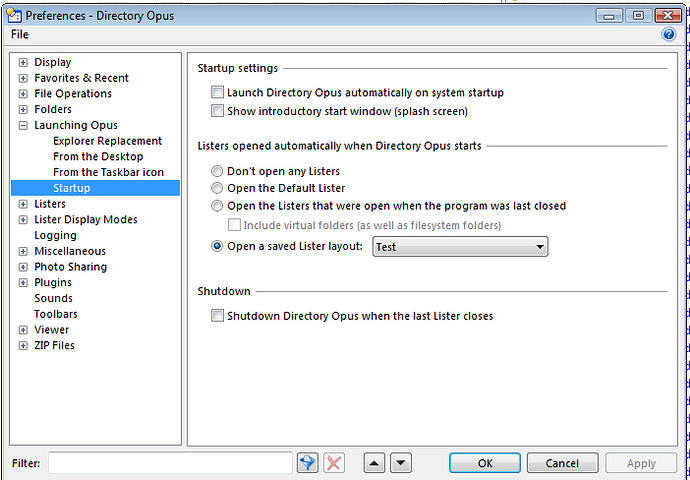Select the Photo Sharing category label
The width and height of the screenshot is (690, 480).
(70, 267)
